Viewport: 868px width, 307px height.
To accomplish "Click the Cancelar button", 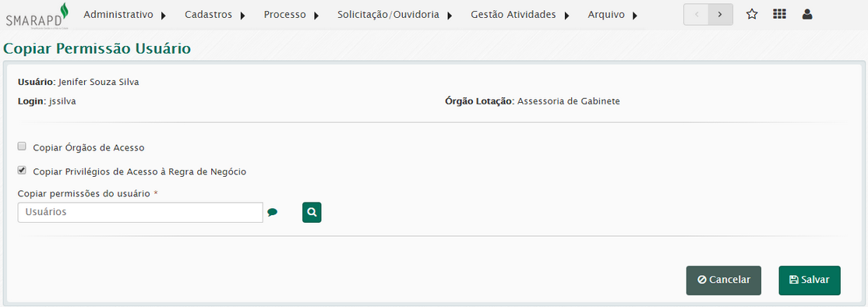I will pyautogui.click(x=724, y=280).
